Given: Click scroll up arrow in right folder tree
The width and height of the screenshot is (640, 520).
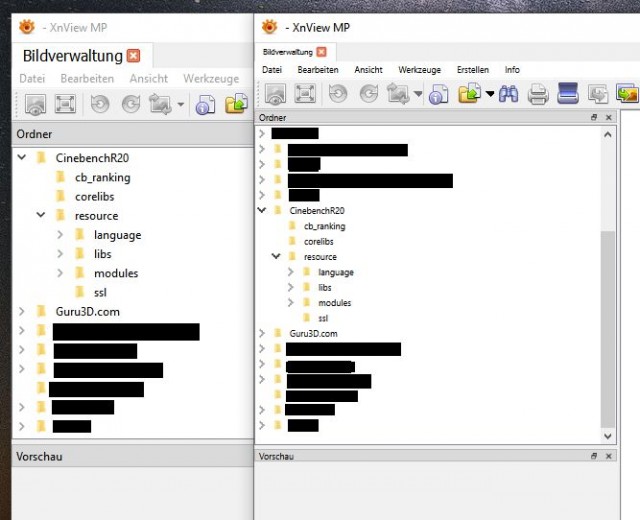Looking at the screenshot, I should [x=607, y=134].
